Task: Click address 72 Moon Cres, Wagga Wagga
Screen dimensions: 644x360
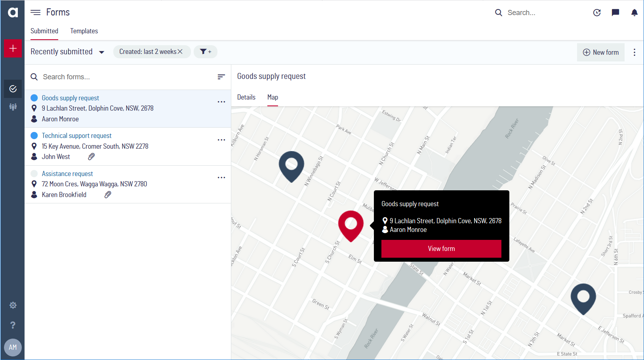Action: pyautogui.click(x=94, y=184)
